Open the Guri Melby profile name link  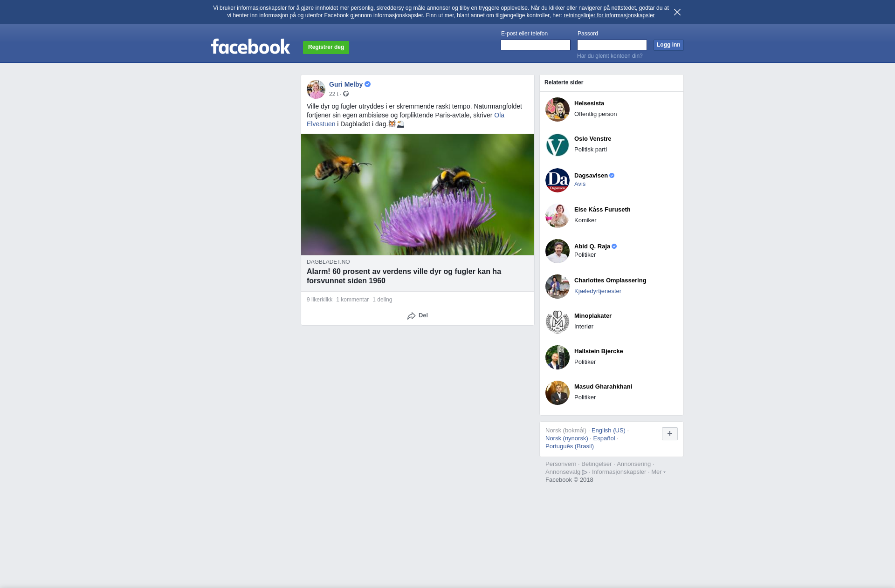pyautogui.click(x=346, y=84)
